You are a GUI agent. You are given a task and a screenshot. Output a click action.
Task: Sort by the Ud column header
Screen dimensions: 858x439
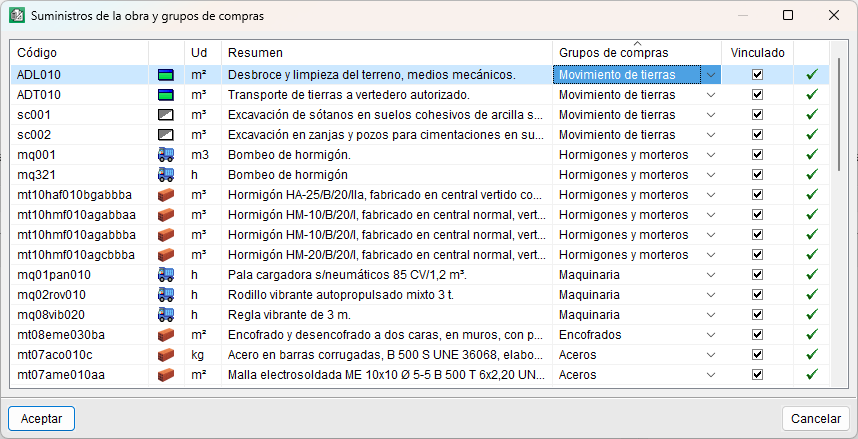203,53
